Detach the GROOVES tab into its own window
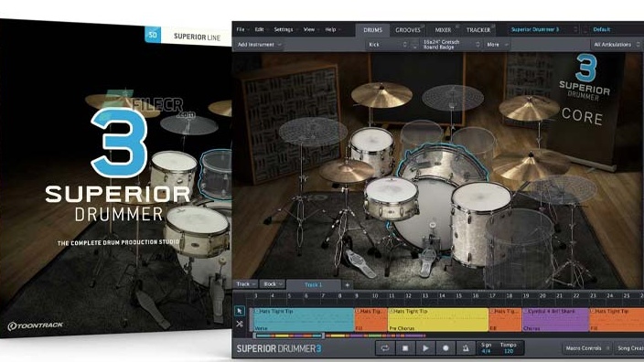Viewport: 644px width, 362px height. (423, 26)
